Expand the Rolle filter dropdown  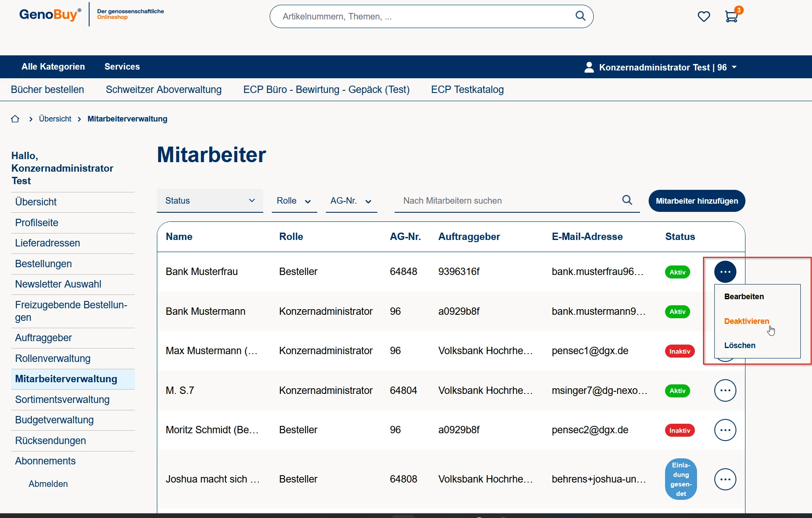click(x=294, y=201)
